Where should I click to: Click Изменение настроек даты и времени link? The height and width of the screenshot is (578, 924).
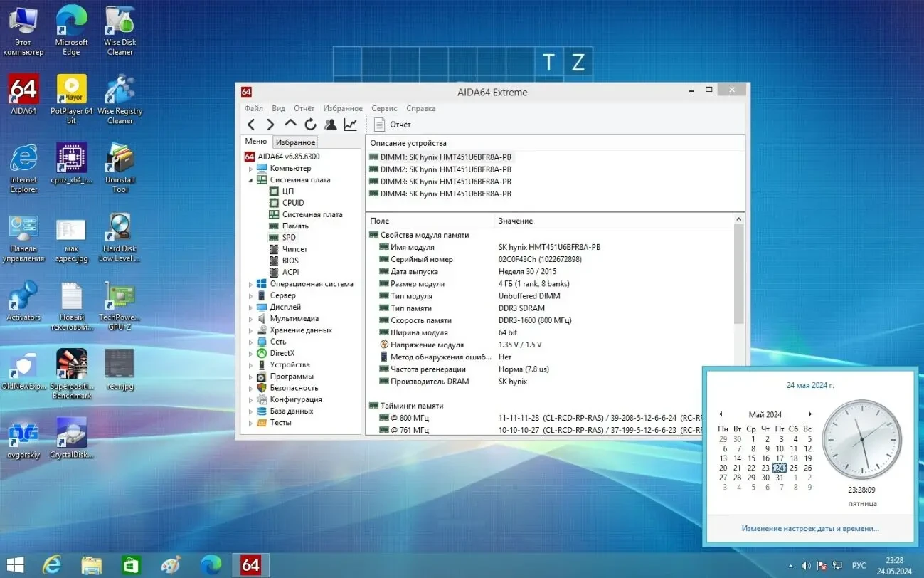pos(809,528)
